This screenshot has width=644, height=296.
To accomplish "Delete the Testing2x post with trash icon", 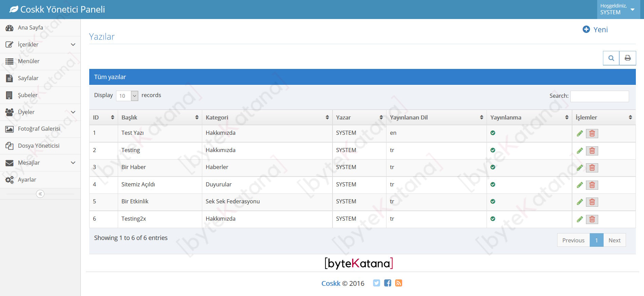I will tap(592, 219).
